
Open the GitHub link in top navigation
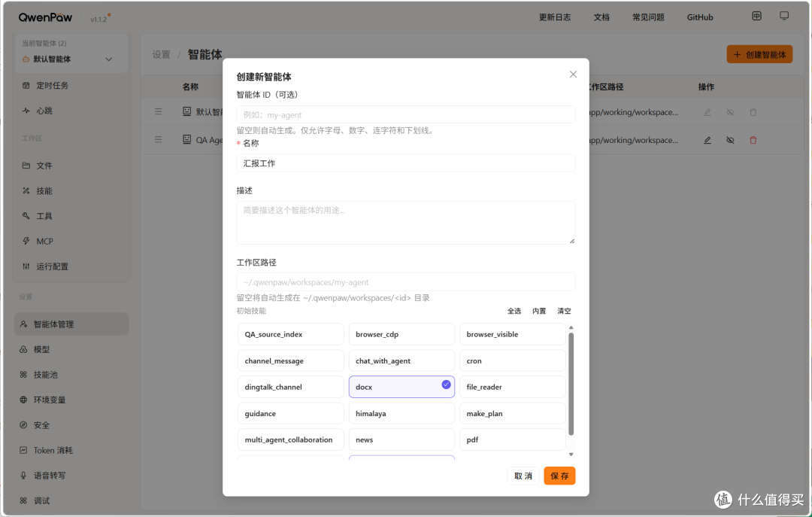700,17
